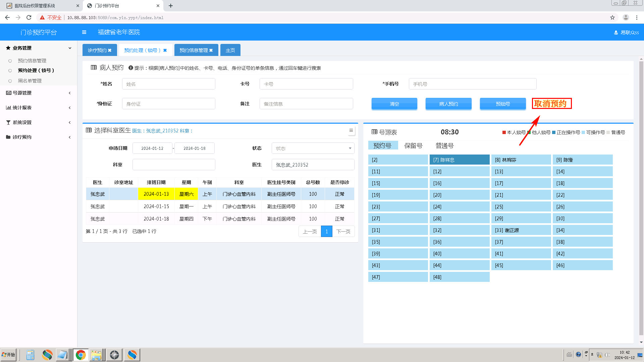The height and width of the screenshot is (362, 644).
Task: Open the panel options icon in 选择科室医生
Action: tap(351, 130)
